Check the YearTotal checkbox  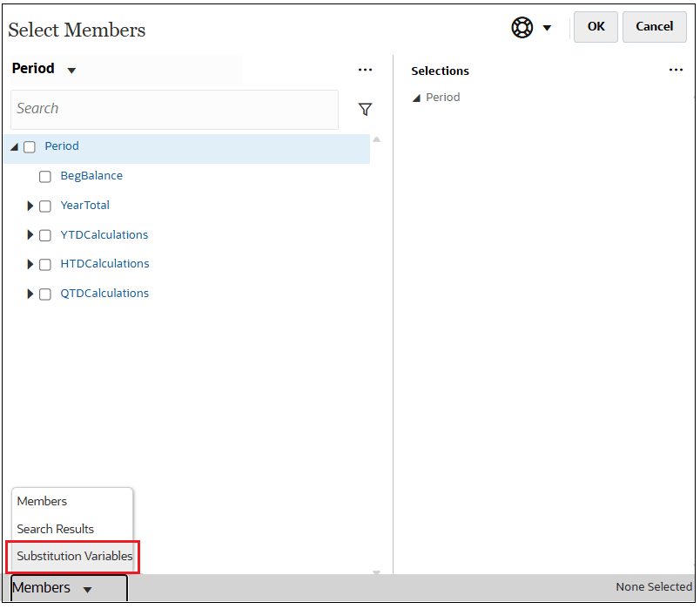pos(44,206)
